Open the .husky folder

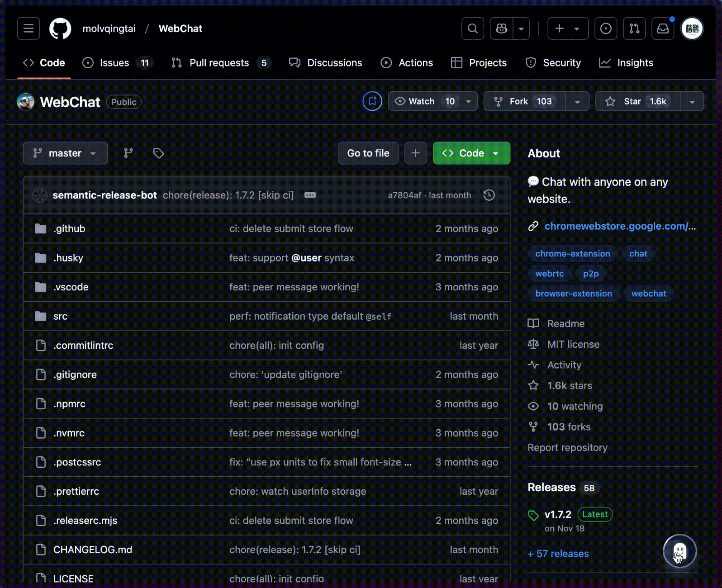click(68, 258)
